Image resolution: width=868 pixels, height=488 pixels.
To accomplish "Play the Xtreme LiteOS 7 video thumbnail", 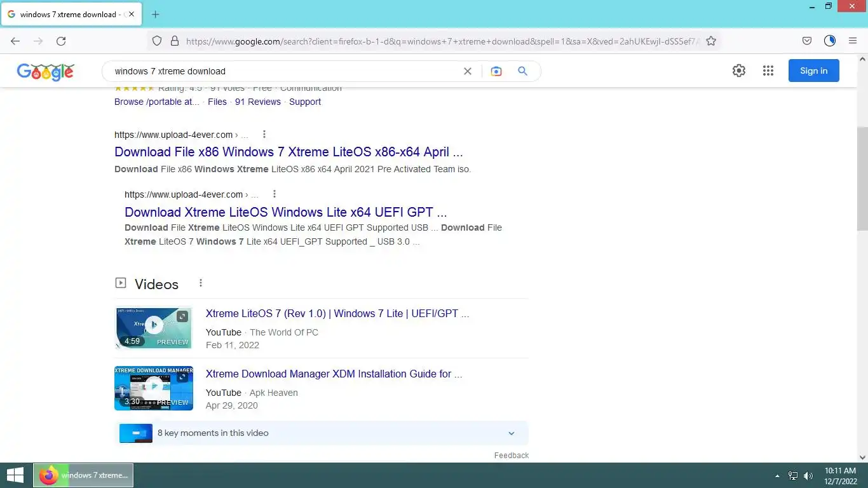I will click(x=154, y=327).
